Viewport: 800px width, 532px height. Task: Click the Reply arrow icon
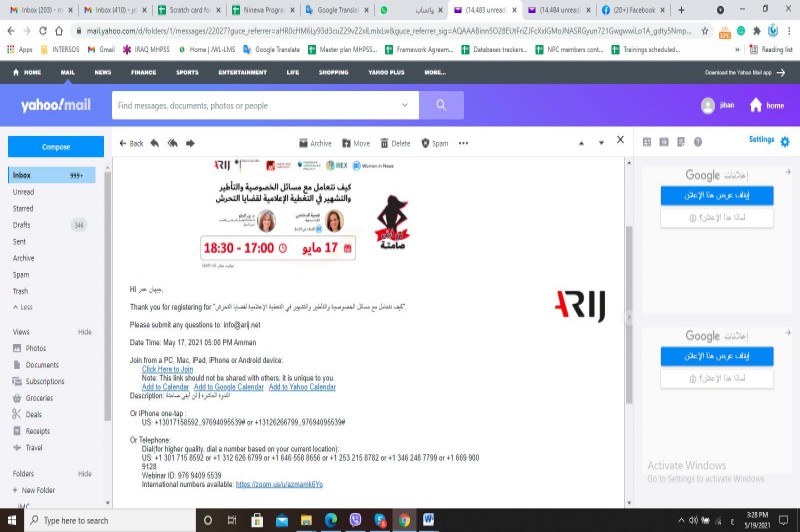pos(155,143)
